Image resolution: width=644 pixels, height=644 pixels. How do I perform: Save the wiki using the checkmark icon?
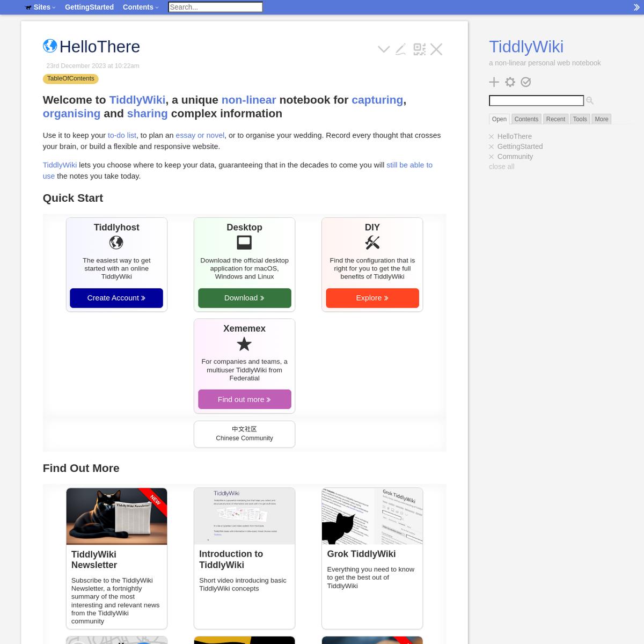pyautogui.click(x=525, y=82)
